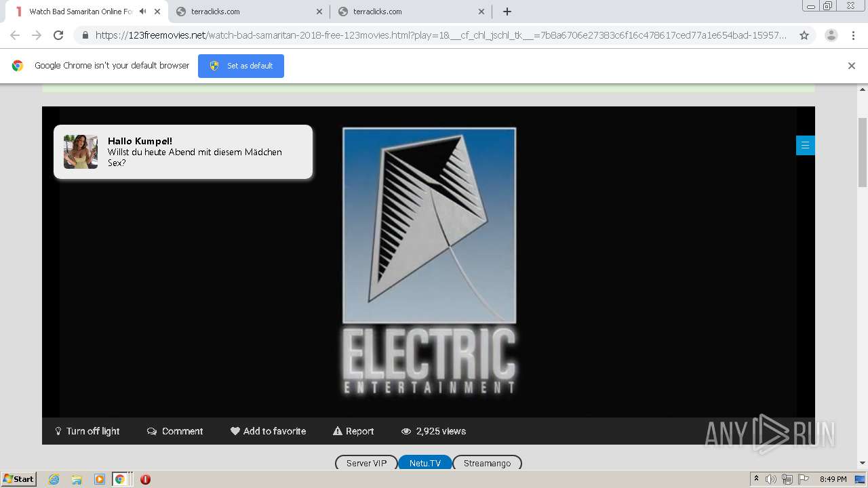Click Add to favorite

pyautogui.click(x=268, y=431)
